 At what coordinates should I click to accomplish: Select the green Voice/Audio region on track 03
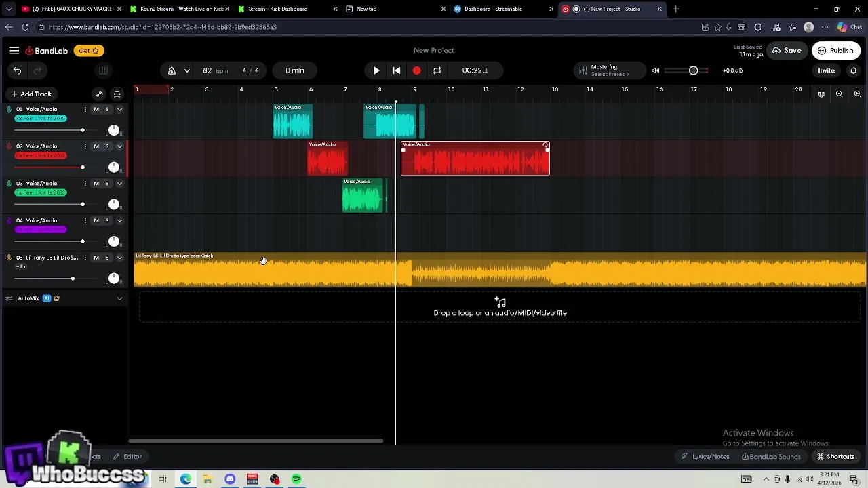click(x=363, y=195)
